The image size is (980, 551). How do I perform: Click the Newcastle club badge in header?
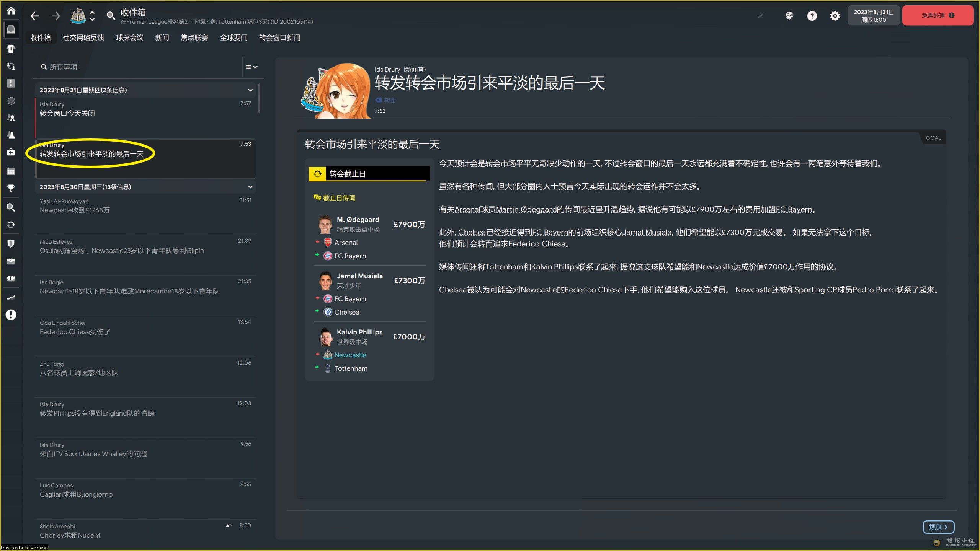pyautogui.click(x=78, y=16)
